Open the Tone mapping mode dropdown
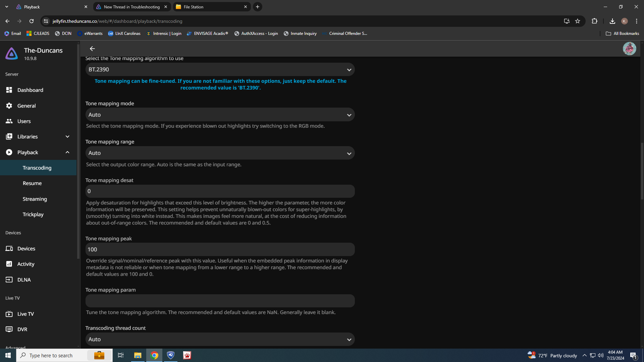644x362 pixels. 220,115
